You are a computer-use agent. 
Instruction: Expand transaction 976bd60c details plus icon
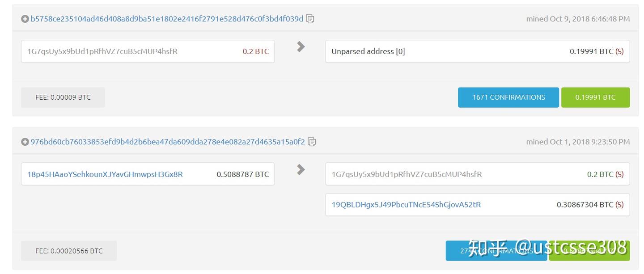click(x=25, y=142)
